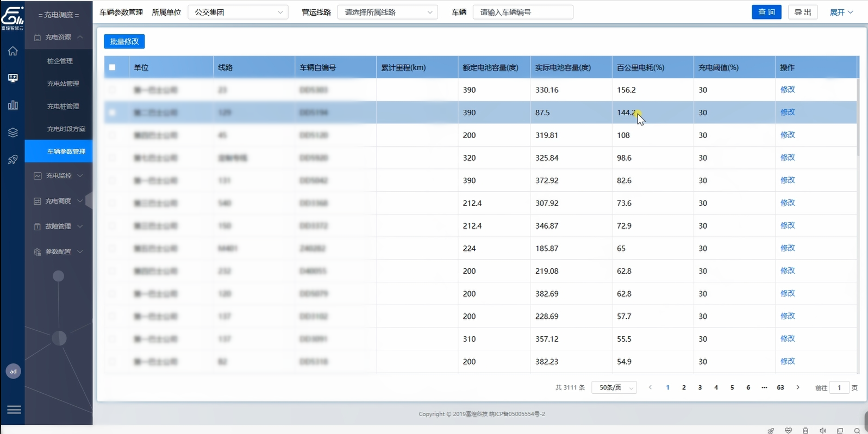This screenshot has height=434, width=868.
Task: Open the 'ad' user avatar
Action: tap(13, 372)
